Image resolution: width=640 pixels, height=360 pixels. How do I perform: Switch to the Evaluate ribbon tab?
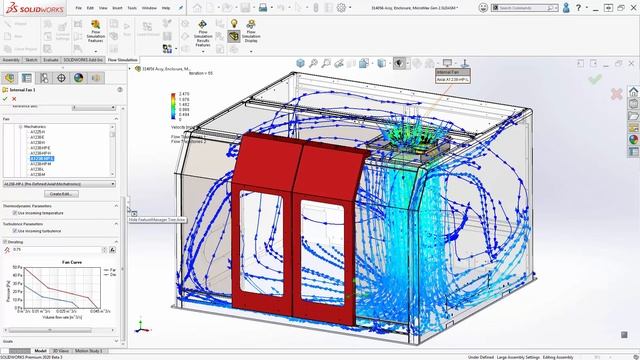pyautogui.click(x=51, y=60)
